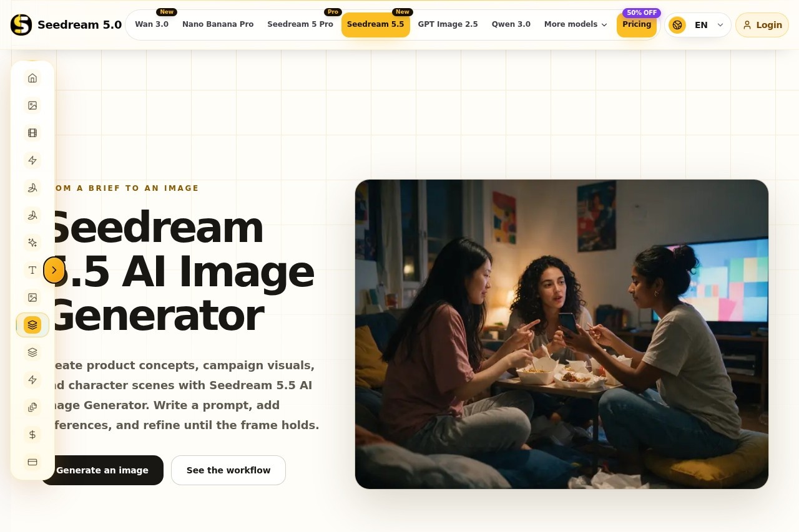Click the Login button
The height and width of the screenshot is (532, 799).
762,25
